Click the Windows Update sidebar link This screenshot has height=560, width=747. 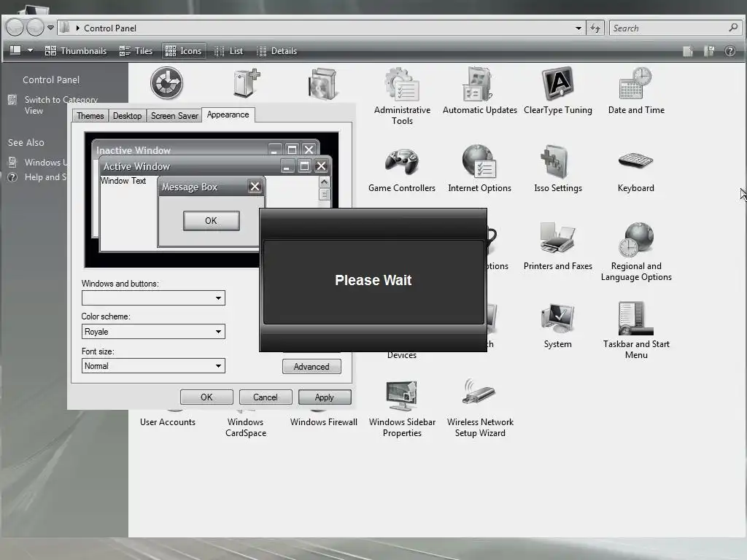coord(46,163)
